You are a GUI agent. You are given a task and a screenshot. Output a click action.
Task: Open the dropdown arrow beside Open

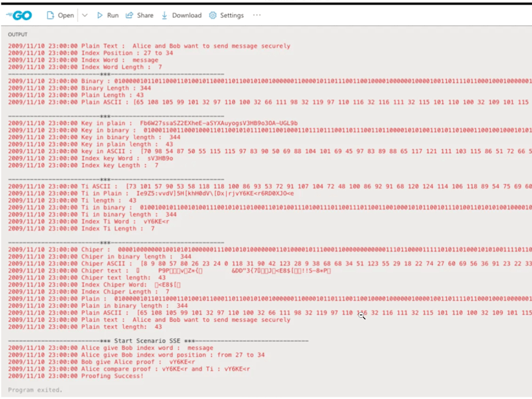[x=85, y=15]
